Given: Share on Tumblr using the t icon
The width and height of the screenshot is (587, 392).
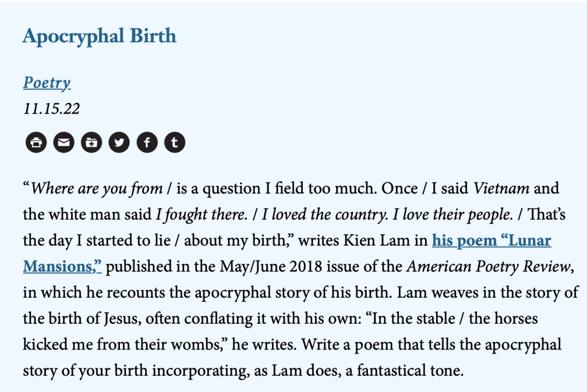Looking at the screenshot, I should [175, 142].
